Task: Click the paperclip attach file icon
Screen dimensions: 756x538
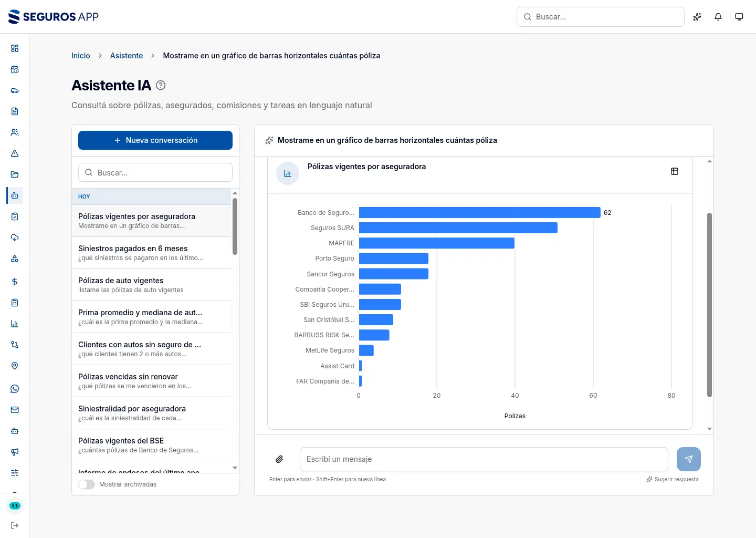Action: click(280, 459)
